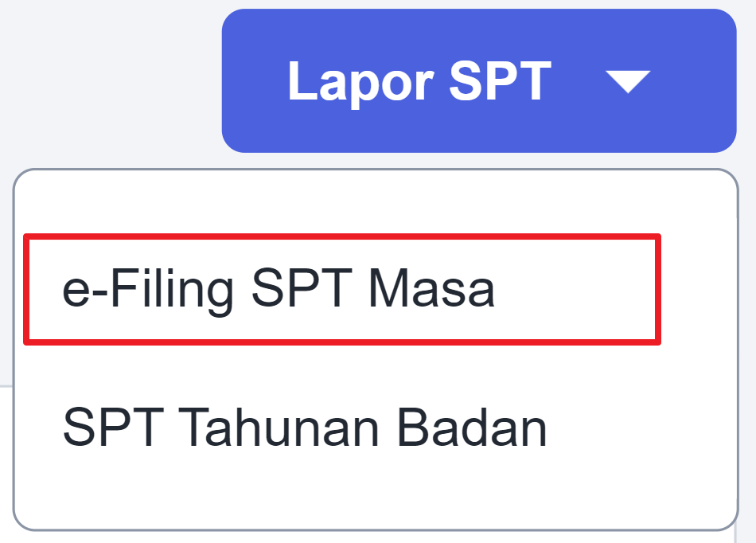This screenshot has height=543, width=756.
Task: Go to SPT Tahunan Badan reporting
Action: [x=305, y=428]
